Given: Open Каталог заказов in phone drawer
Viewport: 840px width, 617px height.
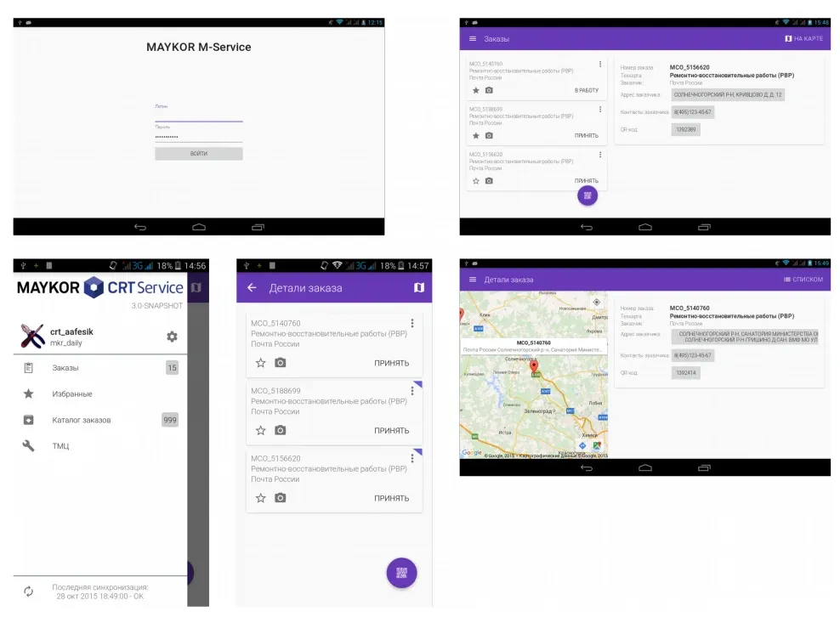Looking at the screenshot, I should tap(100, 420).
